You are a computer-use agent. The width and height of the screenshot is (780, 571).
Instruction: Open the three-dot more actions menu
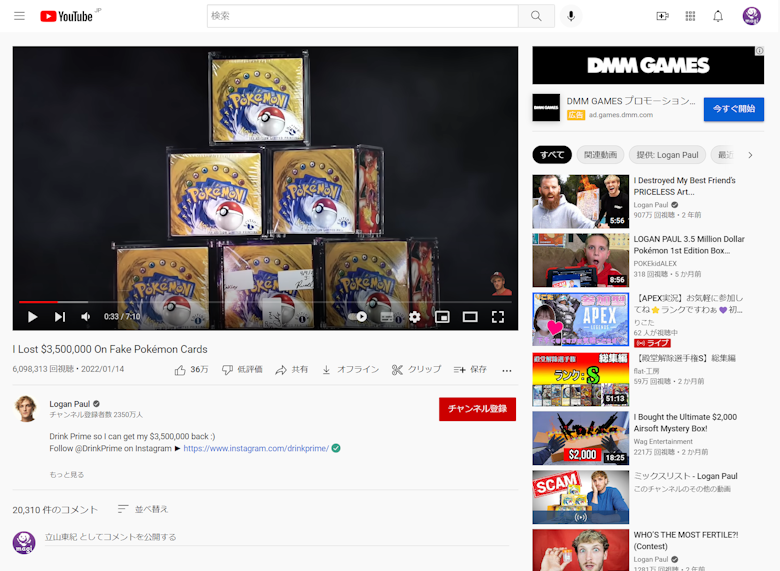507,370
